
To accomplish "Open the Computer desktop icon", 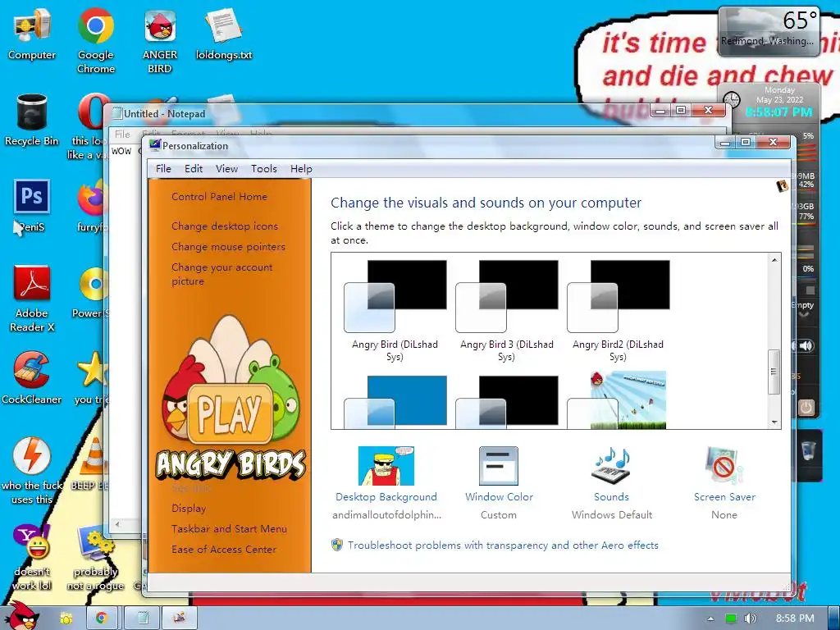I will [32, 34].
